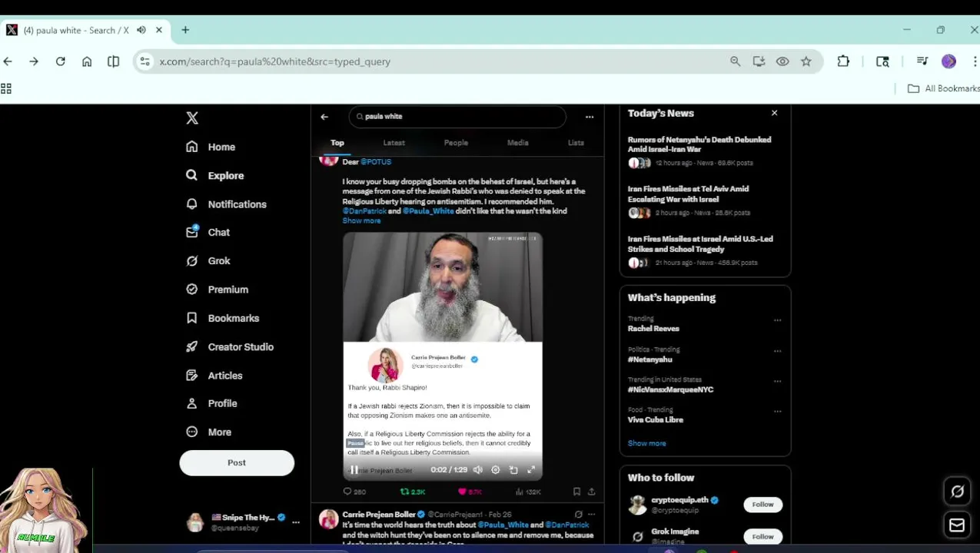Go back using the search page arrow
Viewport: 980px width, 553px height.
tap(324, 117)
